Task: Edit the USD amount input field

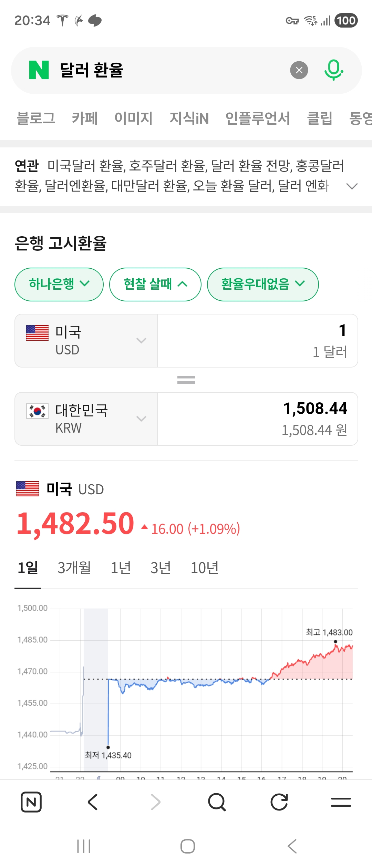Action: coord(257,341)
